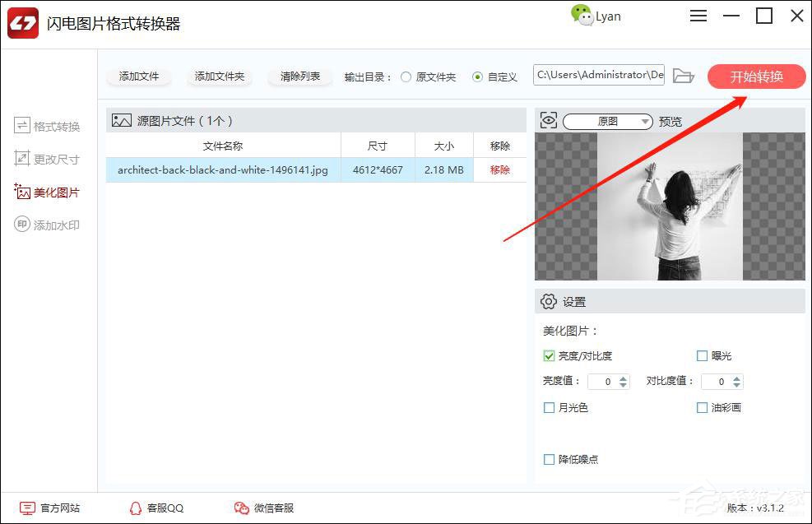This screenshot has width=812, height=524.
Task: Click 官方网站 link at bottom left
Action: [x=49, y=508]
